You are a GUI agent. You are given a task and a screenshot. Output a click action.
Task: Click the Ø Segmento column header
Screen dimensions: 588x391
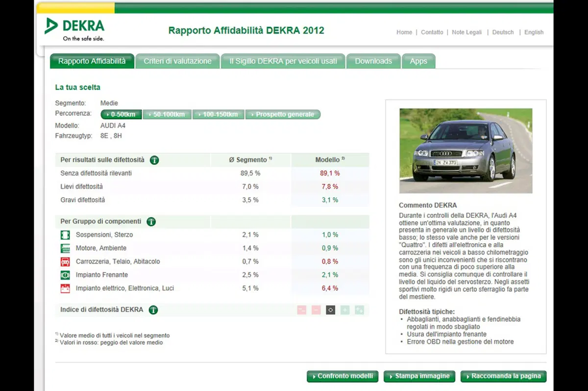251,160
